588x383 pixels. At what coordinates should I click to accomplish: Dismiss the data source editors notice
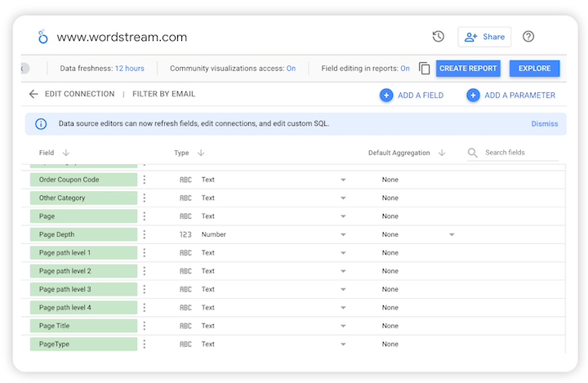click(544, 124)
